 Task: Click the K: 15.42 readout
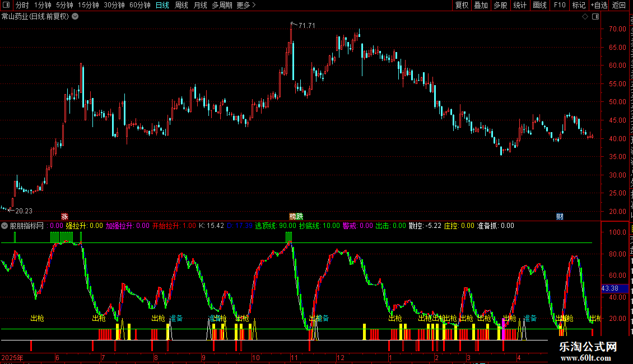coord(211,226)
